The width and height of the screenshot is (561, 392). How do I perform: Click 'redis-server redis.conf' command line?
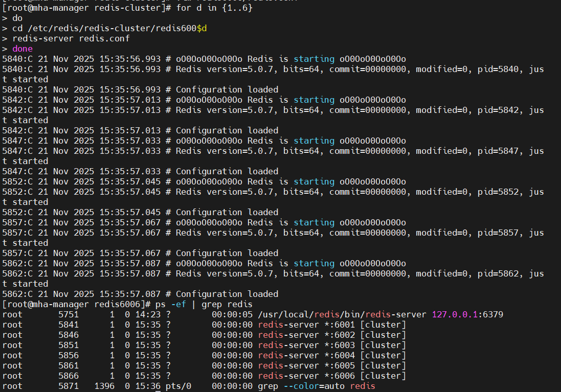coord(71,39)
